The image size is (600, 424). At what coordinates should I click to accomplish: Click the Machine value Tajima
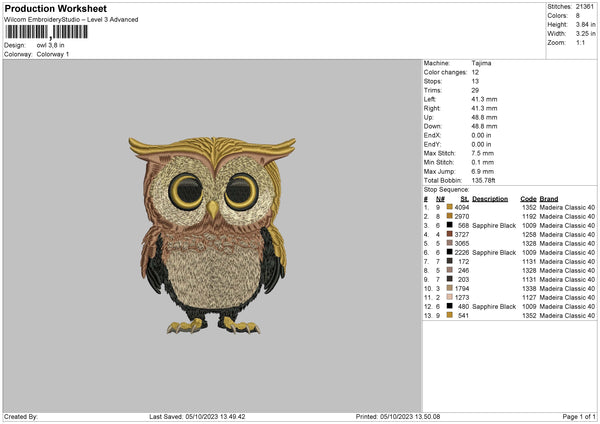(x=481, y=63)
